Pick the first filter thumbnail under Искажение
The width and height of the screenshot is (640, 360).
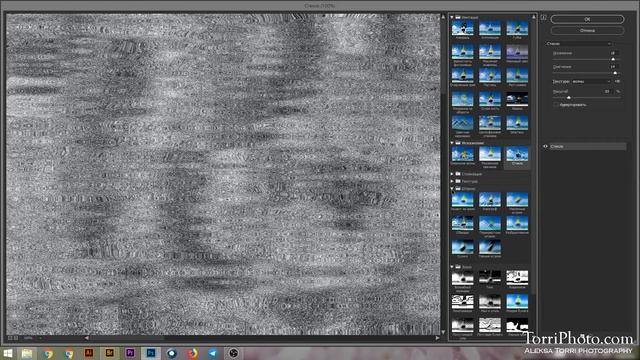click(462, 154)
